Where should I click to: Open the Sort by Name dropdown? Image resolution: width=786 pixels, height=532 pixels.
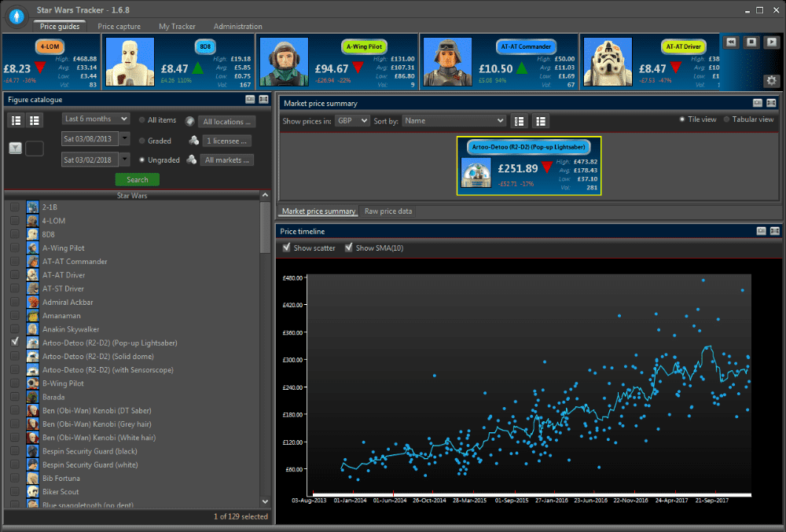454,121
